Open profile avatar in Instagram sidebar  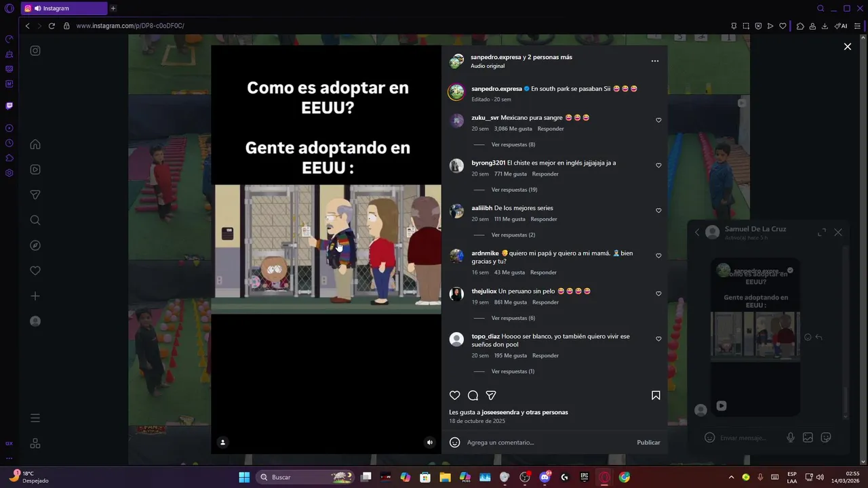click(x=35, y=321)
